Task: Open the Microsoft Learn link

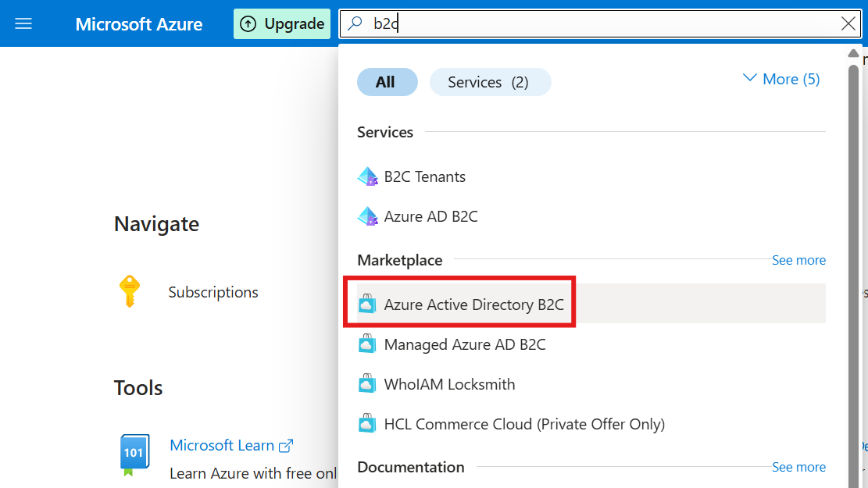Action: 222,445
